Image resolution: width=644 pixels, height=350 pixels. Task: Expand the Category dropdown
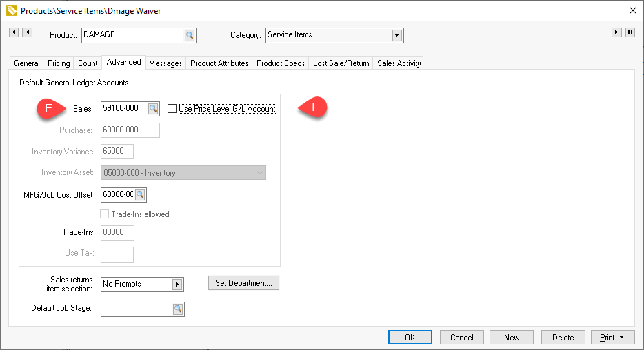click(x=396, y=36)
